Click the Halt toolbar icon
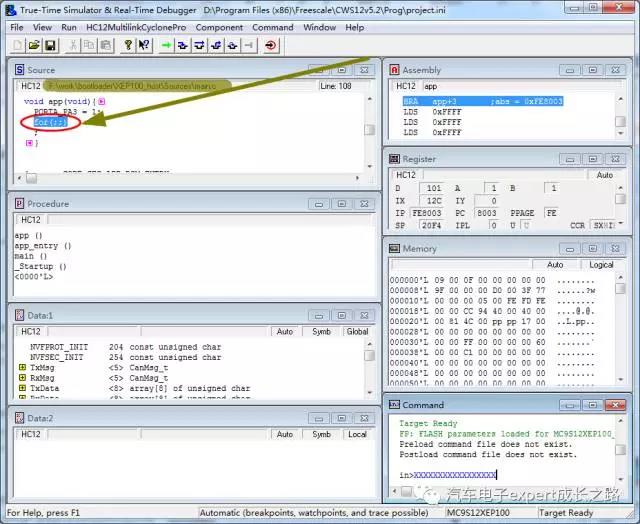The height and width of the screenshot is (524, 640). click(248, 45)
